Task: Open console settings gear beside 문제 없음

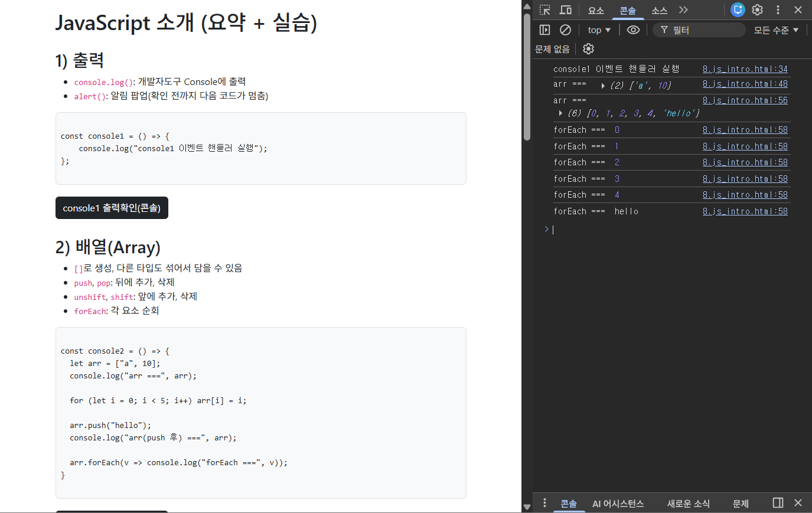Action: coord(588,49)
